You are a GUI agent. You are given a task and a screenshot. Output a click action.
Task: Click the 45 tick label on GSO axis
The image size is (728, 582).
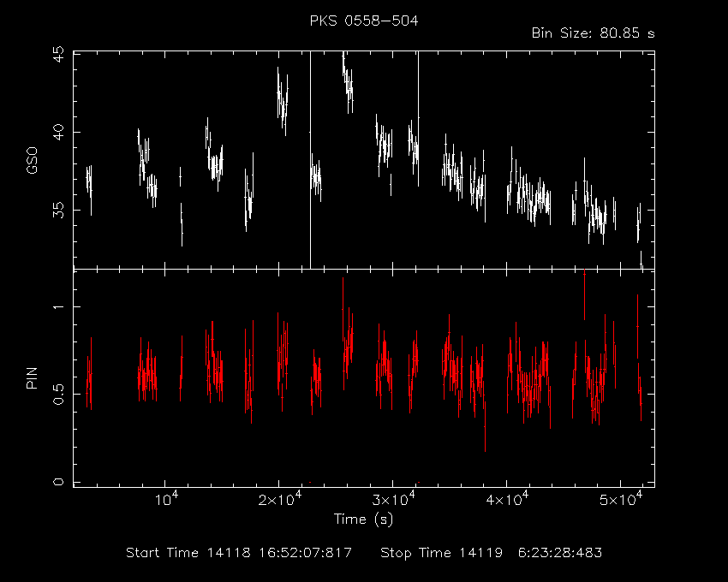(x=58, y=55)
